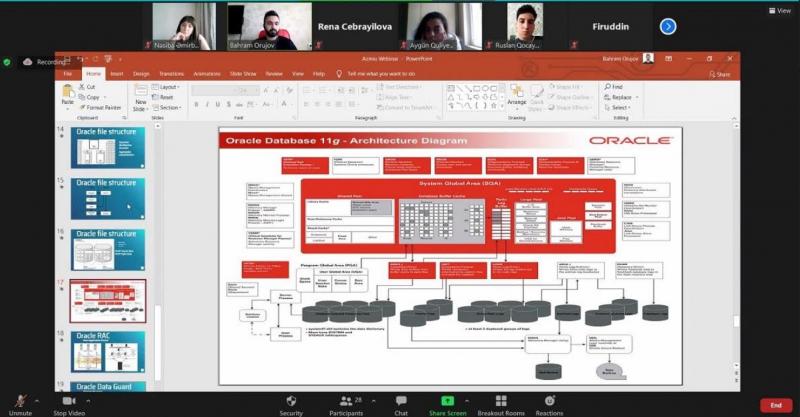
Task: Expand share options arrow beside Share Screen
Action: pyautogui.click(x=467, y=401)
